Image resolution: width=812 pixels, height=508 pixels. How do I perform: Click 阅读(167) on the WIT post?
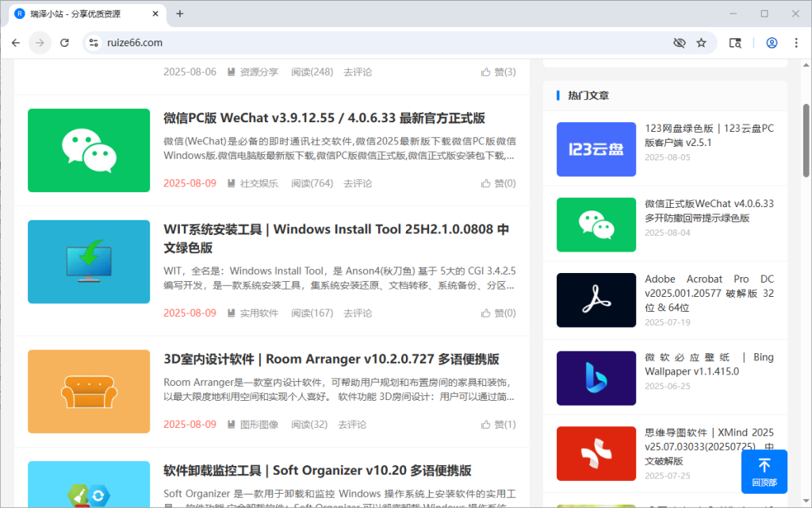[x=312, y=313]
